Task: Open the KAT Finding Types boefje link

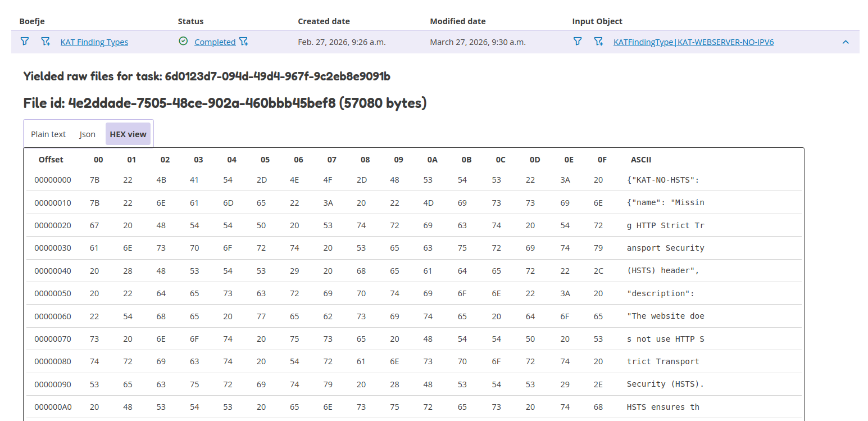Action: point(94,42)
